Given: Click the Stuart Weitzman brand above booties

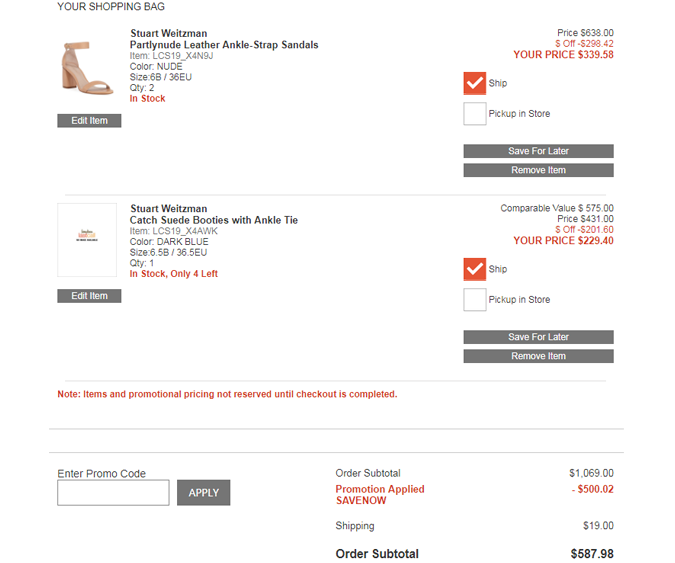Looking at the screenshot, I should click(169, 209).
